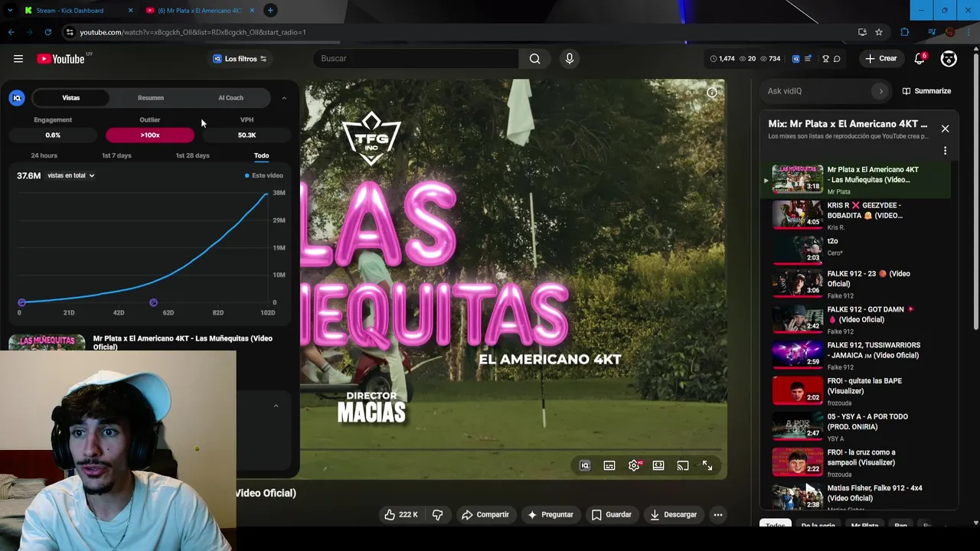Select the Todo time range
Viewport: 980px width, 551px height.
coord(261,155)
